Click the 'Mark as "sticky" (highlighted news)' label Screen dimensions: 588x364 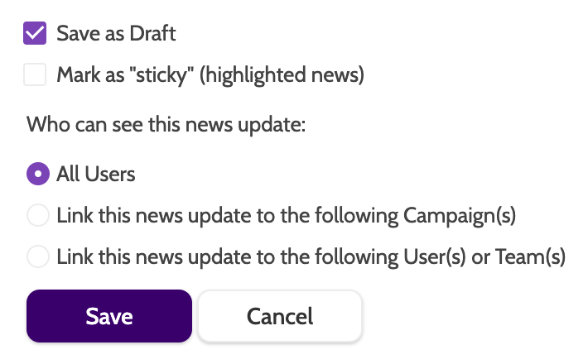[x=210, y=75]
